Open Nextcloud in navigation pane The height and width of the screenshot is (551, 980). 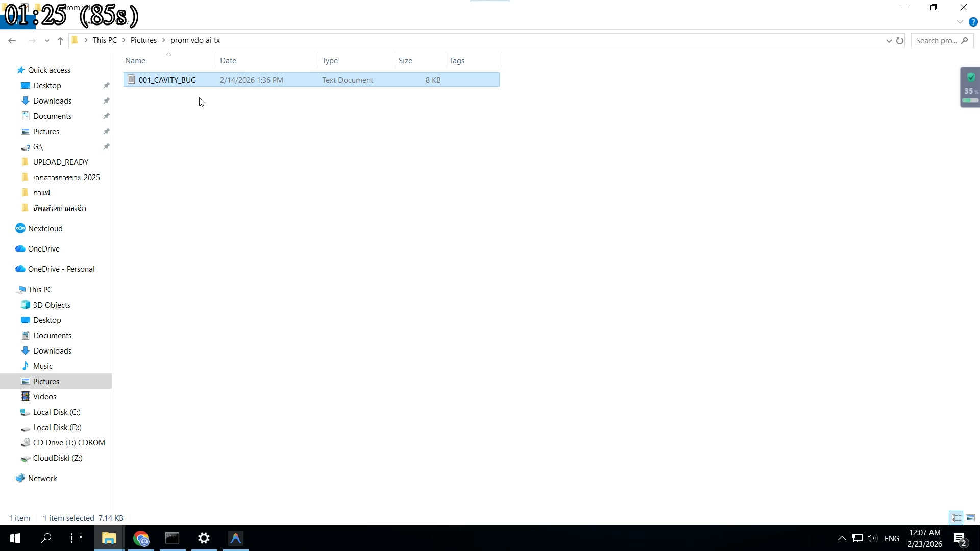pyautogui.click(x=45, y=228)
